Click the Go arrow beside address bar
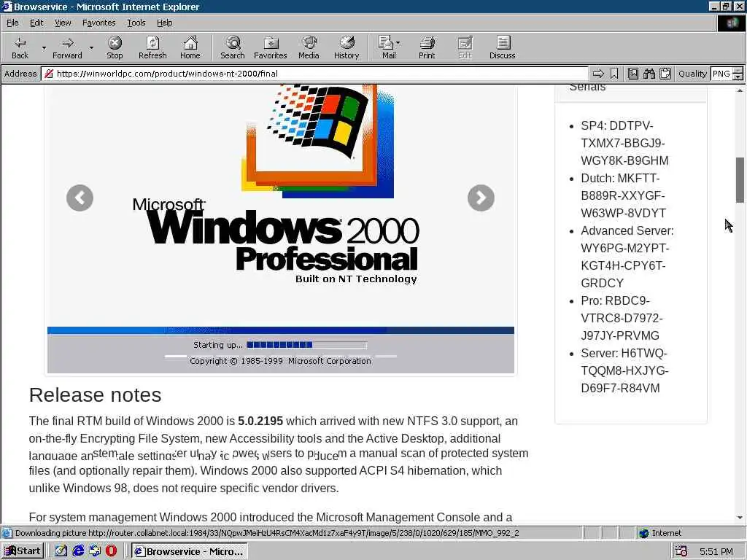This screenshot has height=560, width=747. [598, 74]
